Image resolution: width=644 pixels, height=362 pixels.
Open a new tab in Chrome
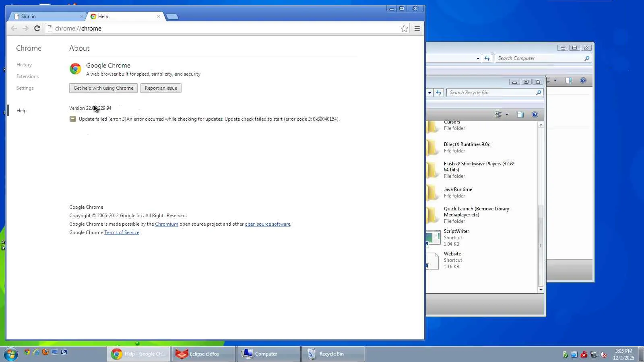tap(172, 16)
